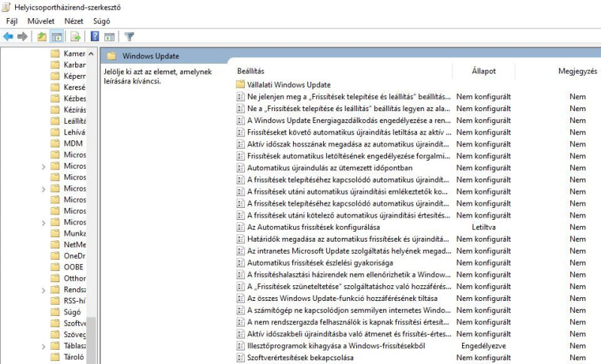Select the Karbar tree item
Image resolution: width=601 pixels, height=364 pixels.
(x=74, y=65)
